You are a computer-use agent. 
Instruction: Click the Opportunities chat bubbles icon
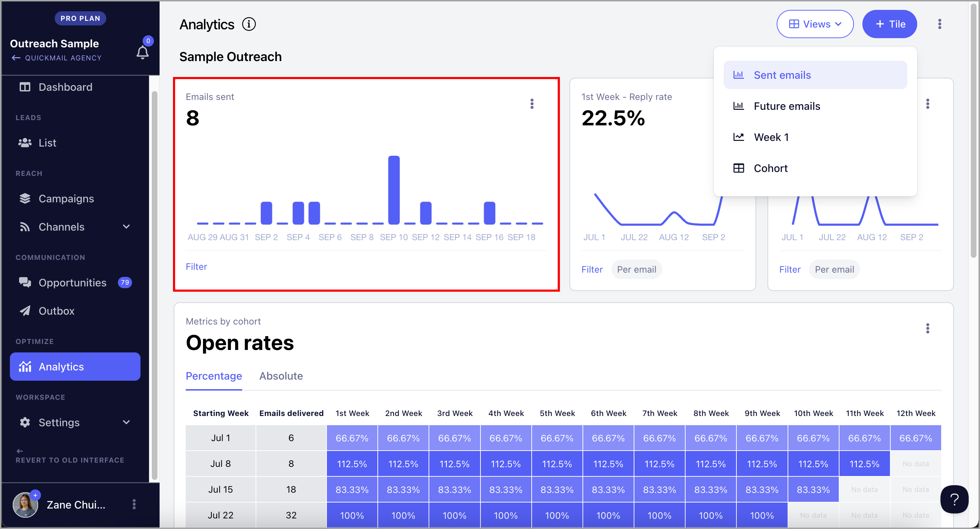point(25,283)
